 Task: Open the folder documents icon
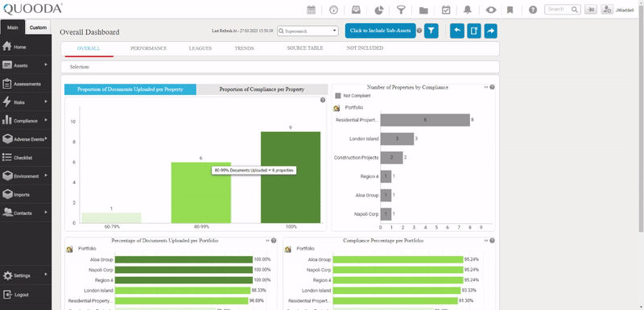(x=423, y=10)
